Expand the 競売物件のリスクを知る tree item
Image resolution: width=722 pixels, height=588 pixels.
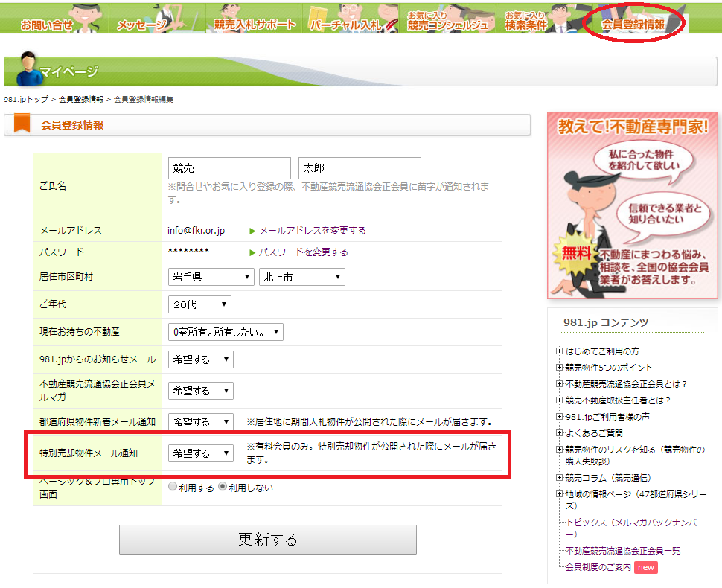[560, 450]
